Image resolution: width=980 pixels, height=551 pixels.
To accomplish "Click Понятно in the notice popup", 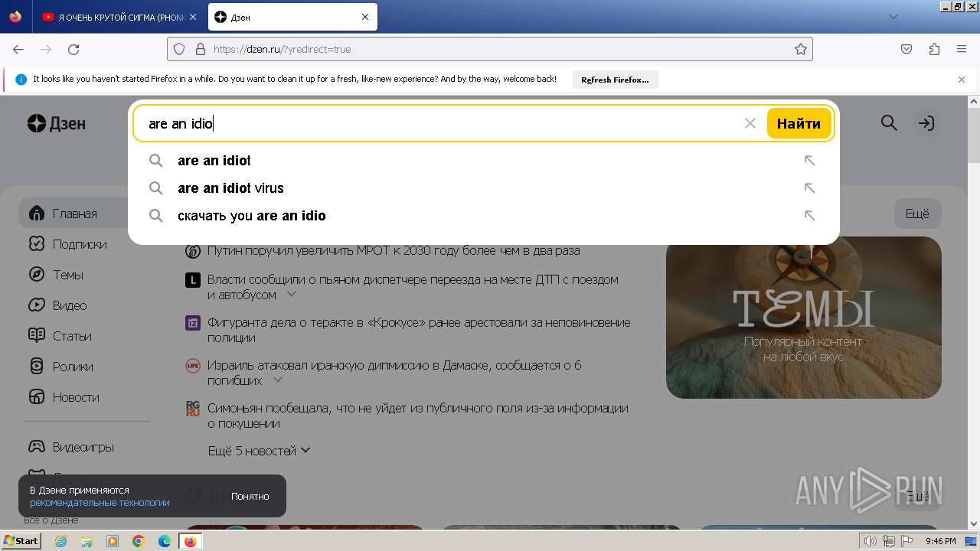I will [250, 497].
